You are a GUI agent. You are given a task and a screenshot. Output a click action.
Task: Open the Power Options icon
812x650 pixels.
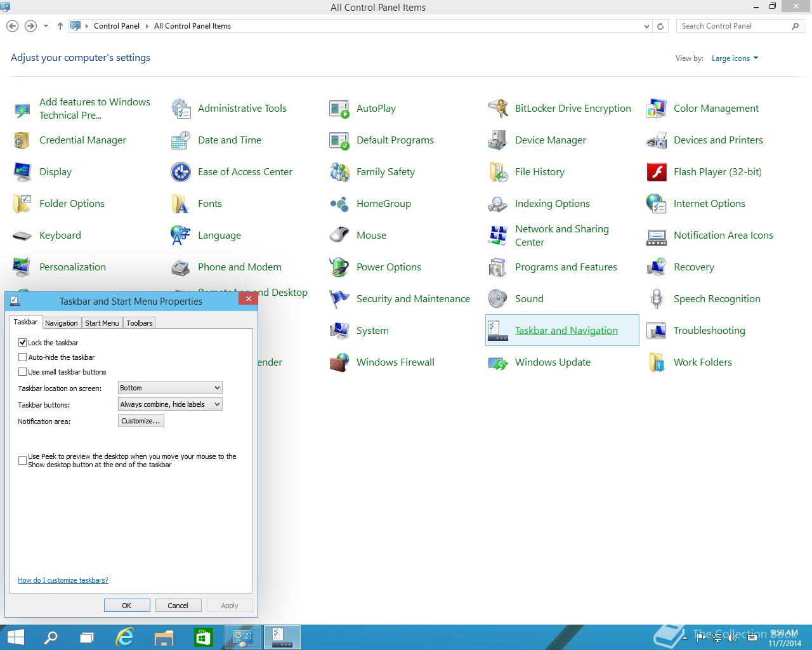339,267
